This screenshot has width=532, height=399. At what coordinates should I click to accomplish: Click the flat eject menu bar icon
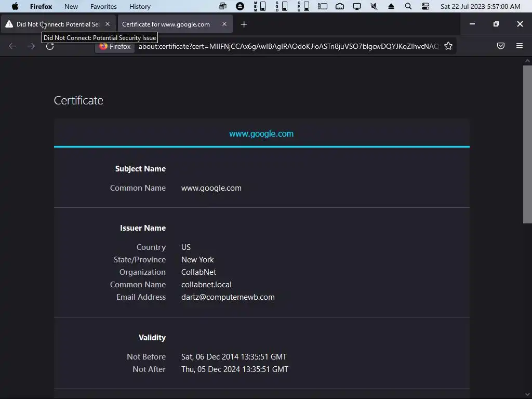click(391, 6)
